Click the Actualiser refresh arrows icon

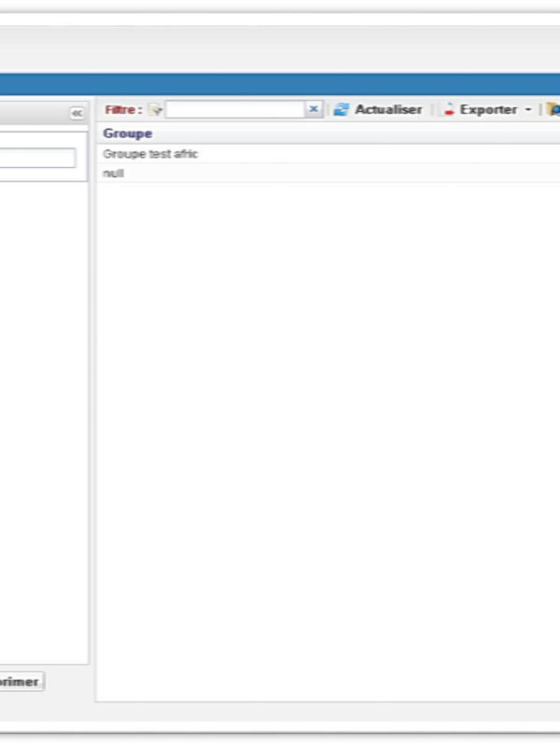341,110
